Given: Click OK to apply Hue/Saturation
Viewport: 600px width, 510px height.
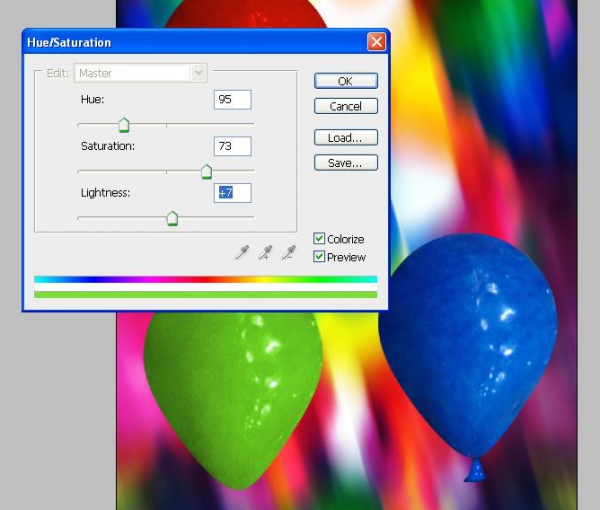Looking at the screenshot, I should coord(346,81).
